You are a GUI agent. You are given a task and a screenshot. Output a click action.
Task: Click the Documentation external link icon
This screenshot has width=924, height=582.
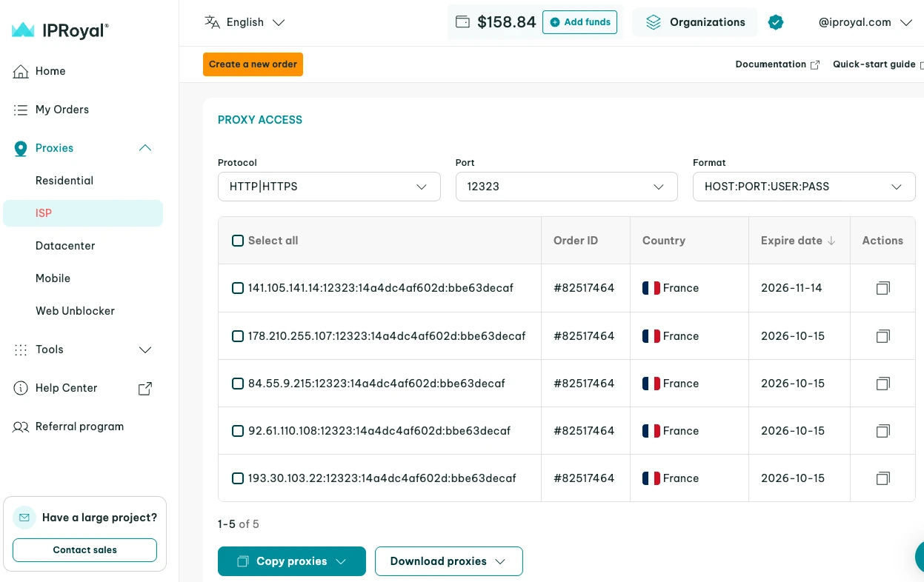coord(815,64)
